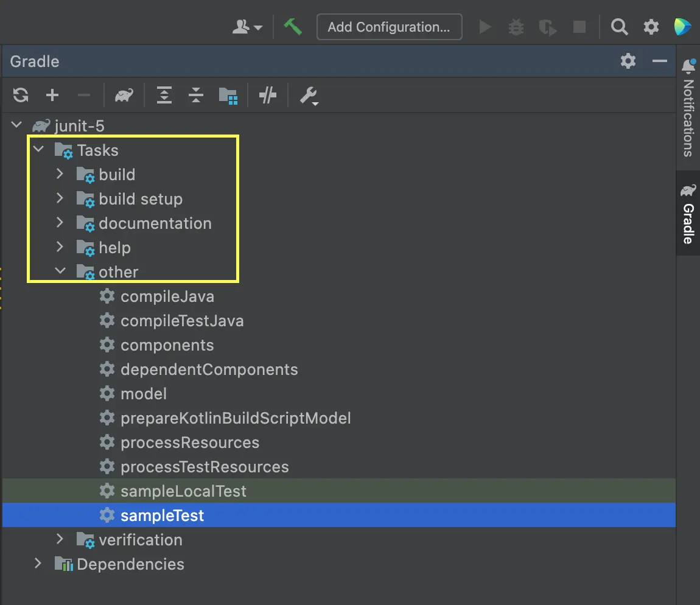Select the compileTestJava task

point(182,321)
